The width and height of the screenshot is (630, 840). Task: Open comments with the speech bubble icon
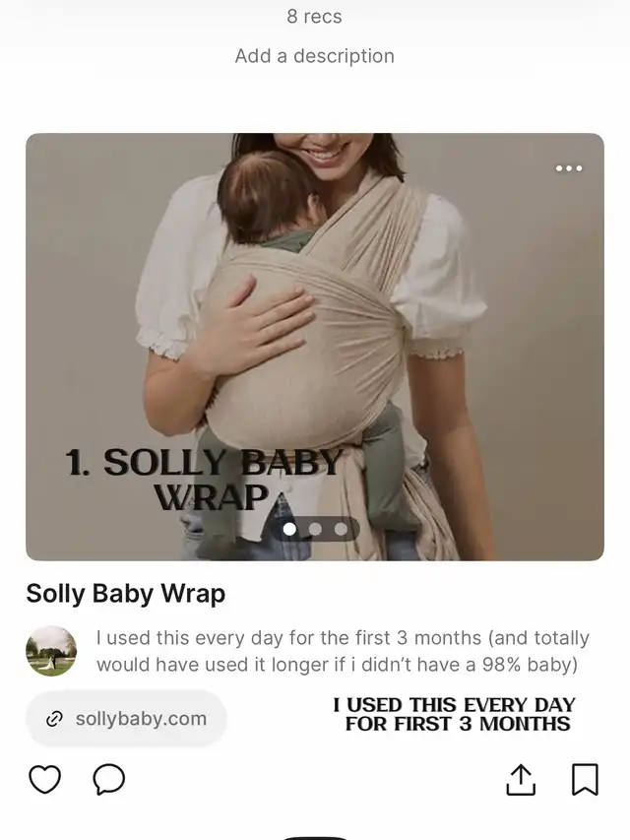pos(108,780)
